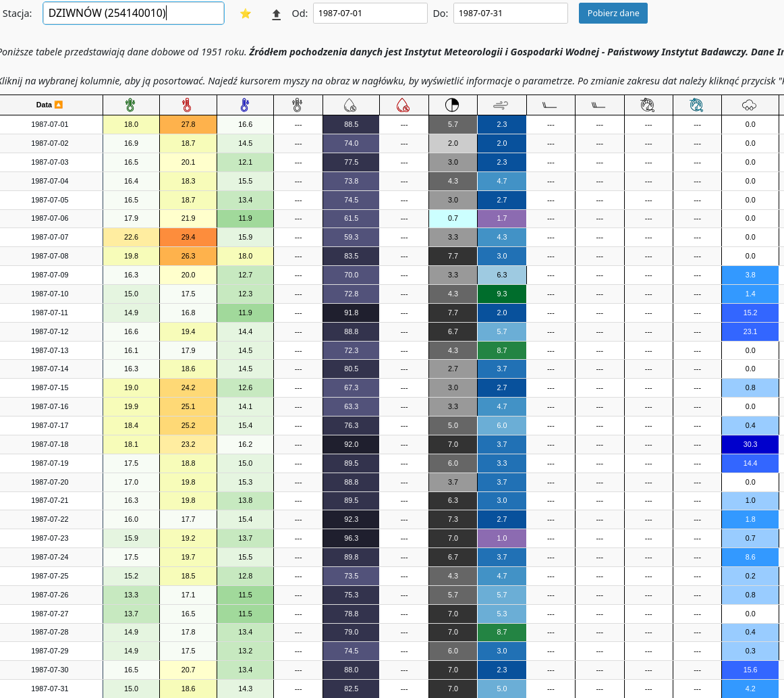Click humidity value 92.0 on 1987-07-18

tap(351, 444)
